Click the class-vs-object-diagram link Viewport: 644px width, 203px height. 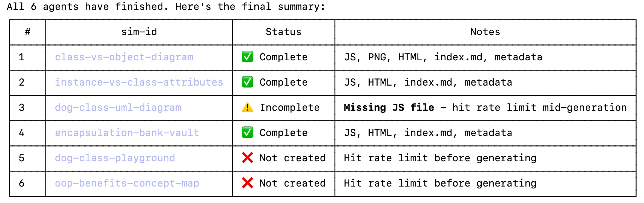(x=124, y=57)
